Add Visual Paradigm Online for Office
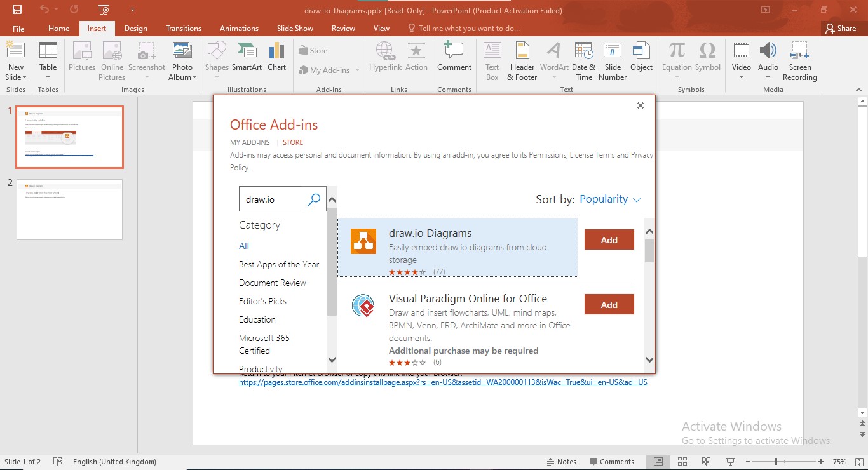 click(x=609, y=304)
